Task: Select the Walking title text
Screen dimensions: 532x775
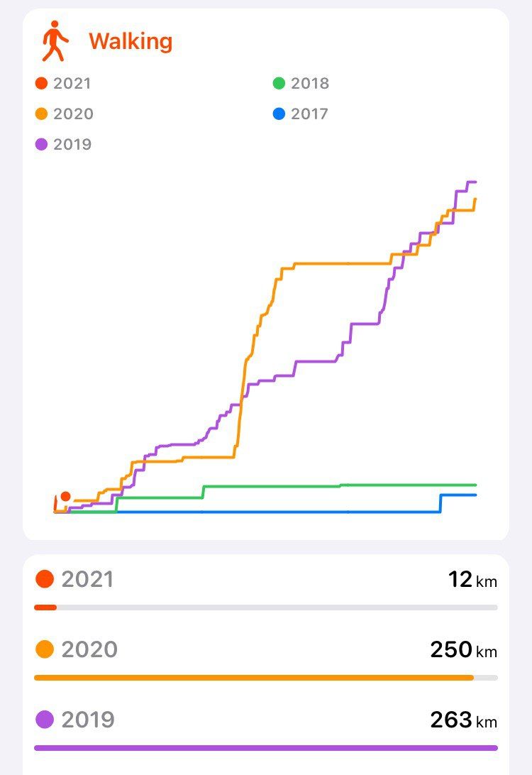Action: [131, 41]
